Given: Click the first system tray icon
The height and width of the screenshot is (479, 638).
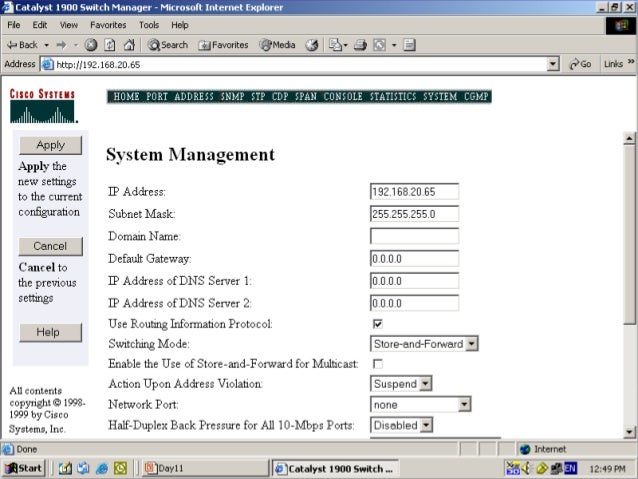Looking at the screenshot, I should [513, 468].
